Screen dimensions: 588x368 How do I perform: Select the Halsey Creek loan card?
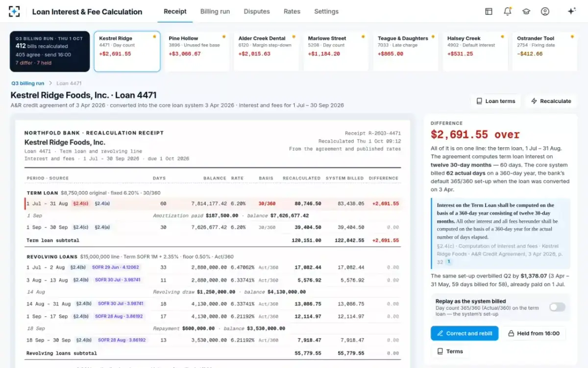click(475, 52)
